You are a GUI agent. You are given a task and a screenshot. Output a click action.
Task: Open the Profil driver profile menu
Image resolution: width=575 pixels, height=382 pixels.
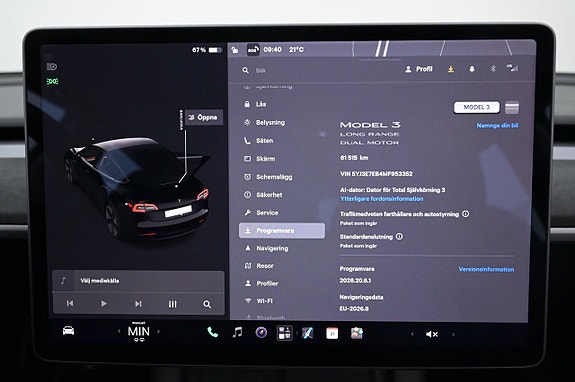point(419,69)
